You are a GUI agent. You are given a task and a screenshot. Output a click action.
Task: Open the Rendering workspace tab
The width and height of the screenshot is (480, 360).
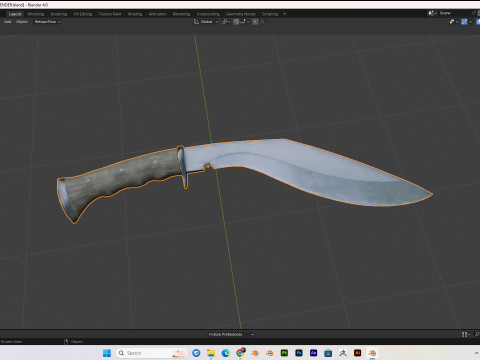pyautogui.click(x=181, y=14)
